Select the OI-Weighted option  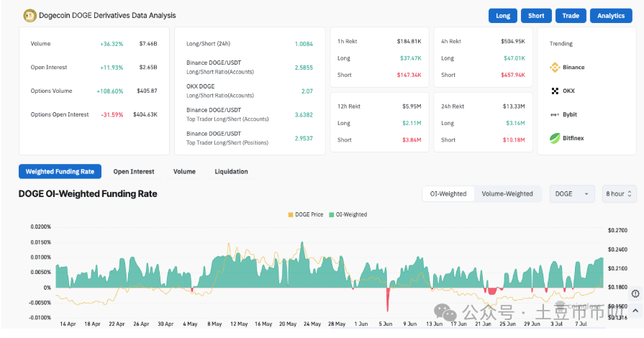(448, 193)
